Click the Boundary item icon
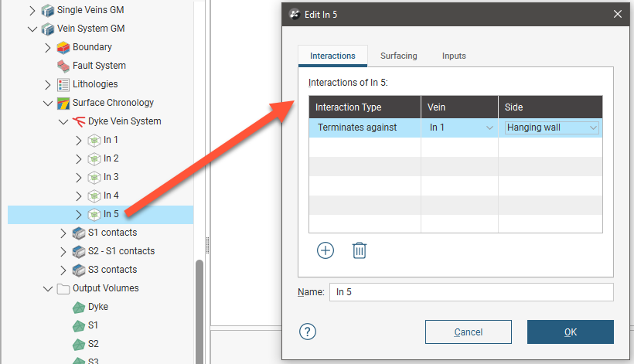This screenshot has height=364, width=634. coord(63,47)
